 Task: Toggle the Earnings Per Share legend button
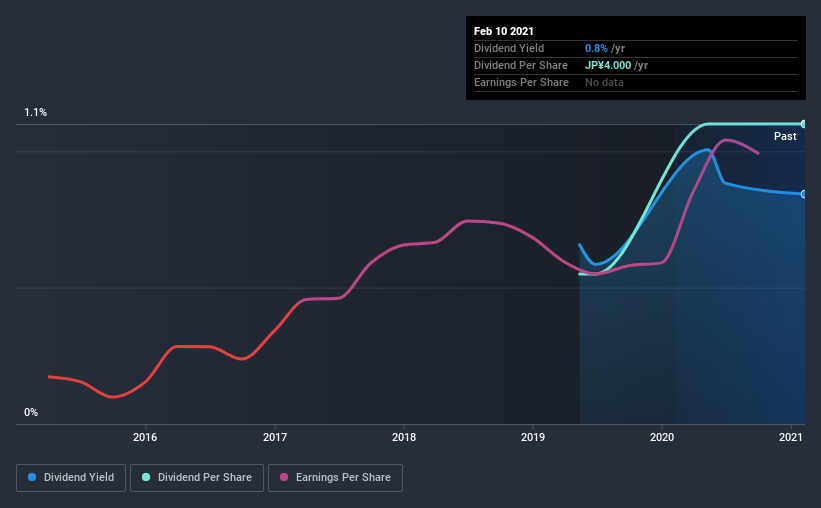(x=335, y=478)
